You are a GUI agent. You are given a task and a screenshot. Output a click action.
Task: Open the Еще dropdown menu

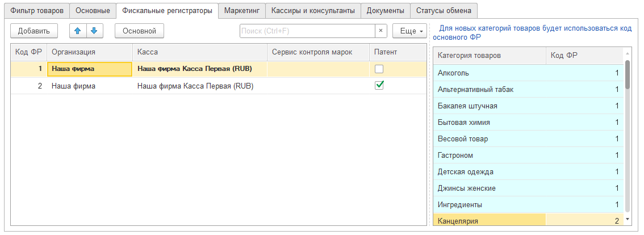point(409,31)
